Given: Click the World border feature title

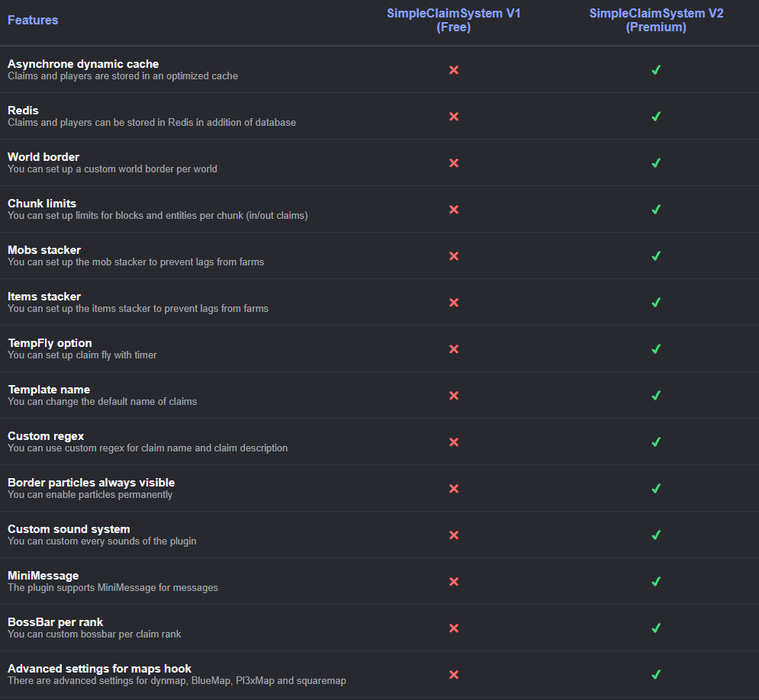Looking at the screenshot, I should (43, 157).
